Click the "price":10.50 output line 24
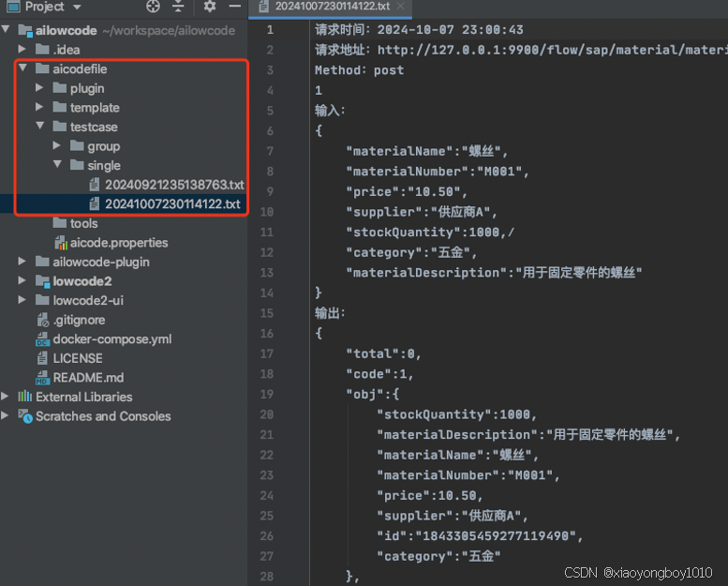 430,496
